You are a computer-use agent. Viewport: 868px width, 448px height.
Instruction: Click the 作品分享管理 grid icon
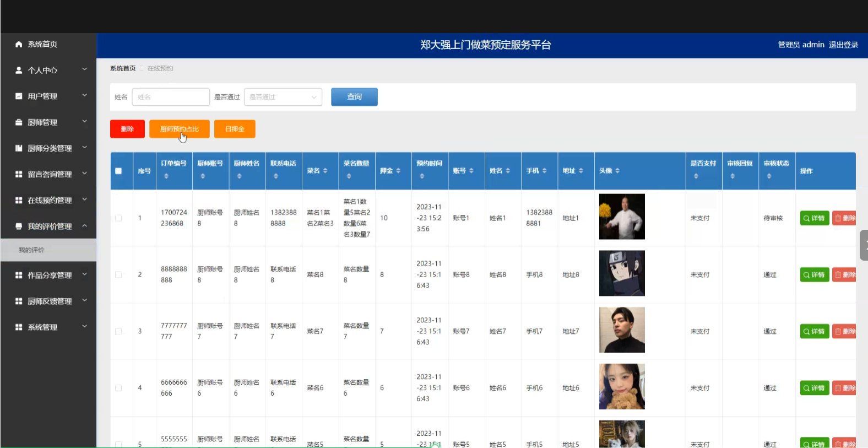(x=19, y=275)
